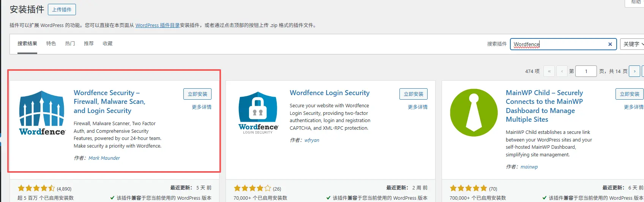Click 最近更新: 5 天 前 text
Screen dimensions: 644x202
[x=191, y=188]
